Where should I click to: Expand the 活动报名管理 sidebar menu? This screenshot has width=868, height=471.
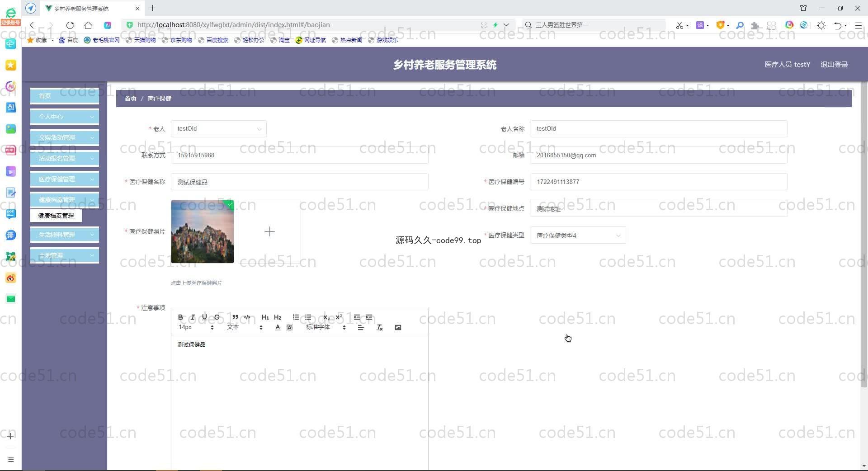pos(65,158)
